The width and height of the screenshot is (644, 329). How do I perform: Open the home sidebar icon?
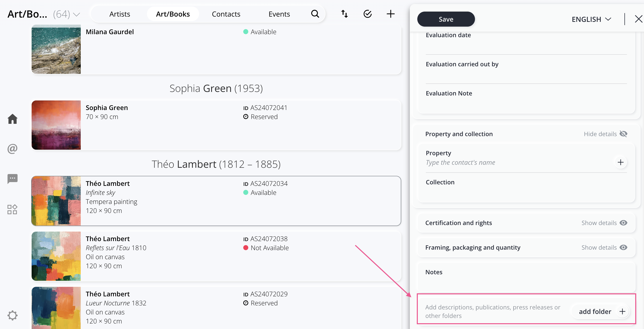coord(12,119)
